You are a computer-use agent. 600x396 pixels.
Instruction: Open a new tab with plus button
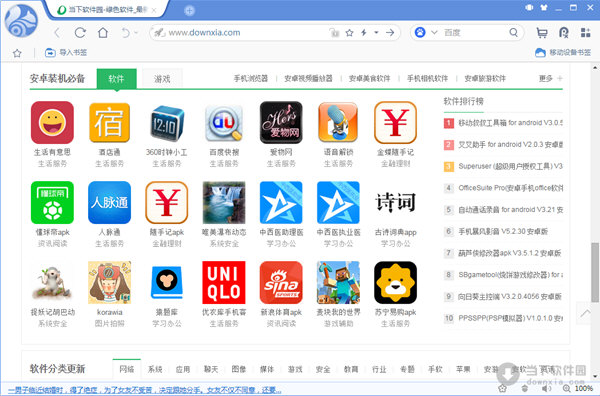(189, 11)
